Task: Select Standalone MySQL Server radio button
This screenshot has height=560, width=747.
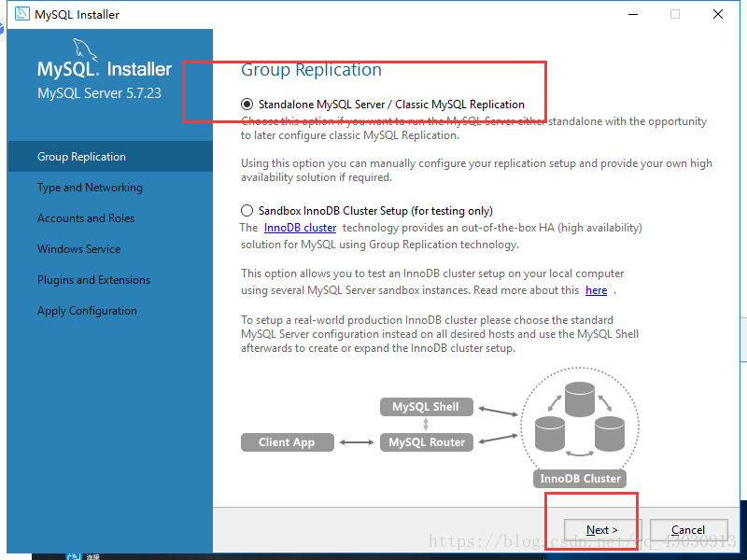Action: 247,105
